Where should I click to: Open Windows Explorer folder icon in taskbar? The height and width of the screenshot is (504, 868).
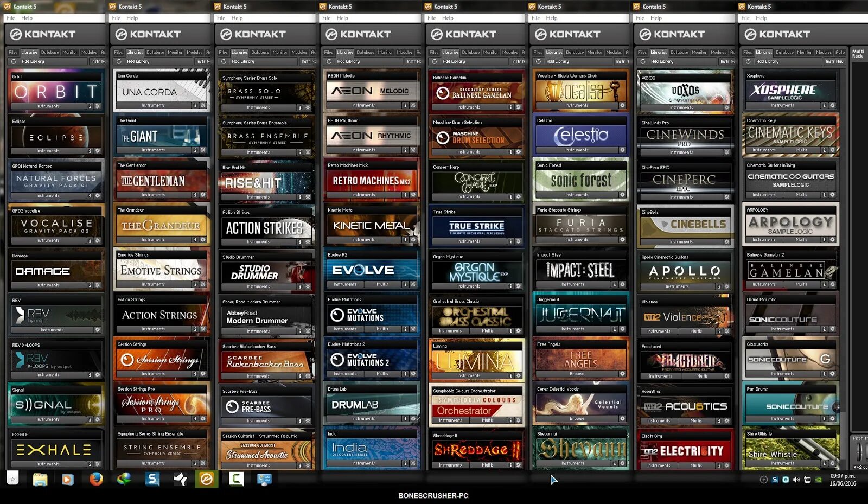coord(40,479)
